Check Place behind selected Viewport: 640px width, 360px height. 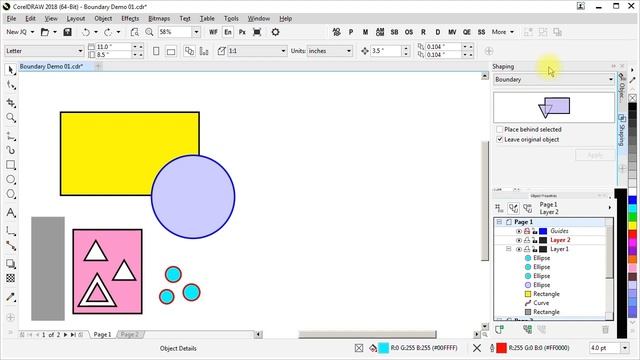coord(500,129)
